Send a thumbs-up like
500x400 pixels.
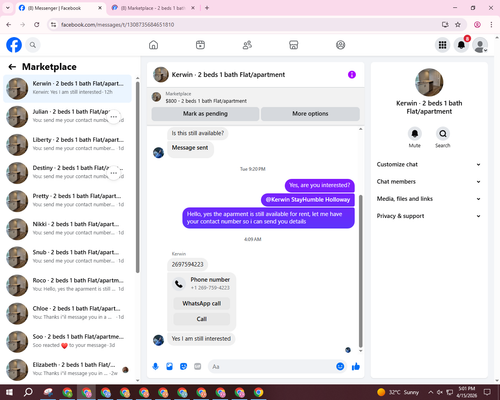click(356, 367)
